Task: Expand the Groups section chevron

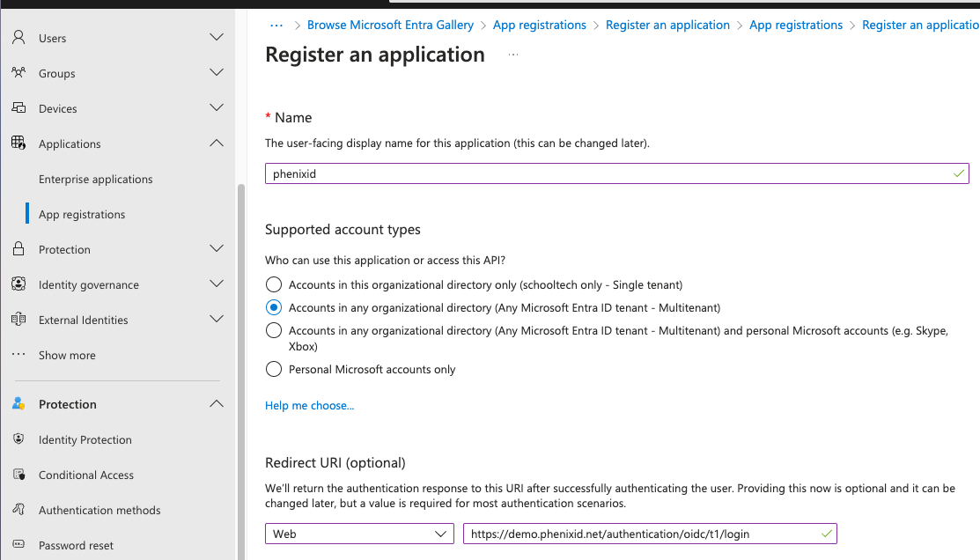Action: pyautogui.click(x=217, y=72)
